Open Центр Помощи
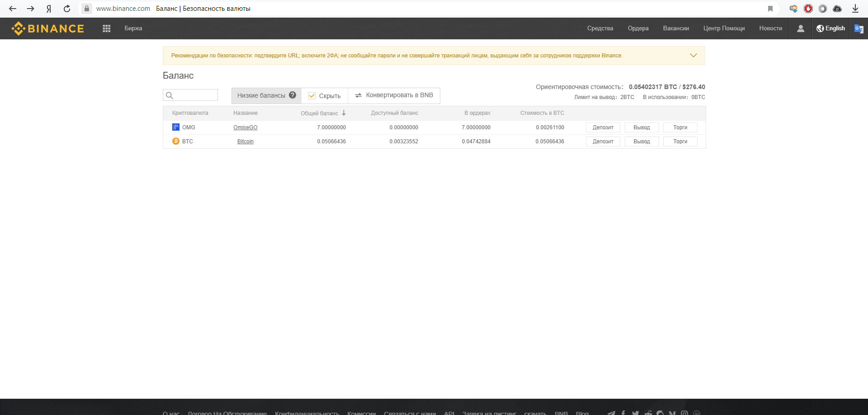Screen dimensions: 868x415 pos(724,28)
